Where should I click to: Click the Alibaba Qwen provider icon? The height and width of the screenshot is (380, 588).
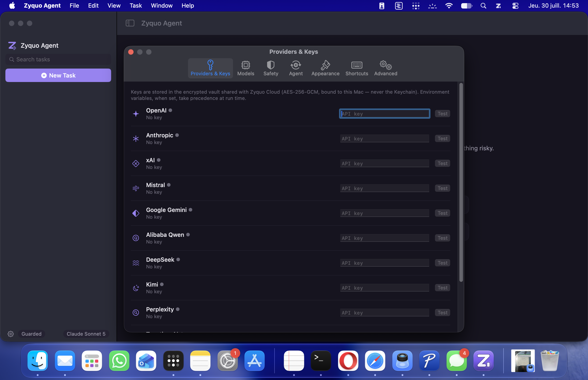136,238
